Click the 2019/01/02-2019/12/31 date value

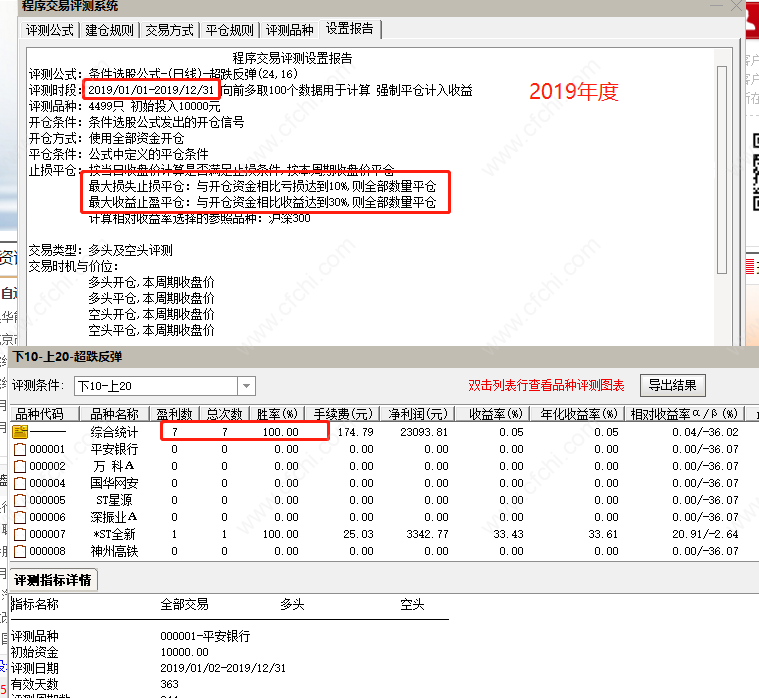coord(223,668)
